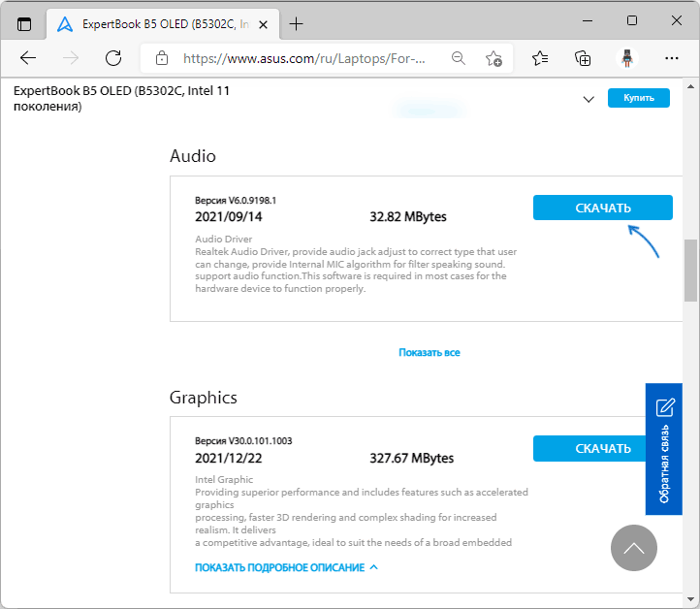Click the scrollbar up arrow
Viewport: 700px width, 609px height.
[x=690, y=86]
